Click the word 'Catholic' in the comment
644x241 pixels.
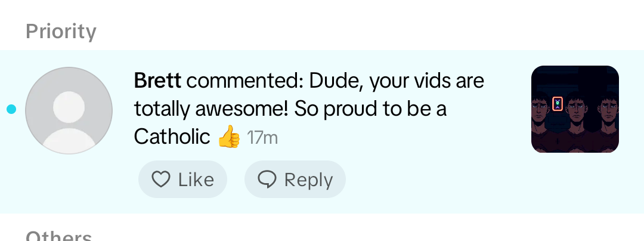(172, 137)
